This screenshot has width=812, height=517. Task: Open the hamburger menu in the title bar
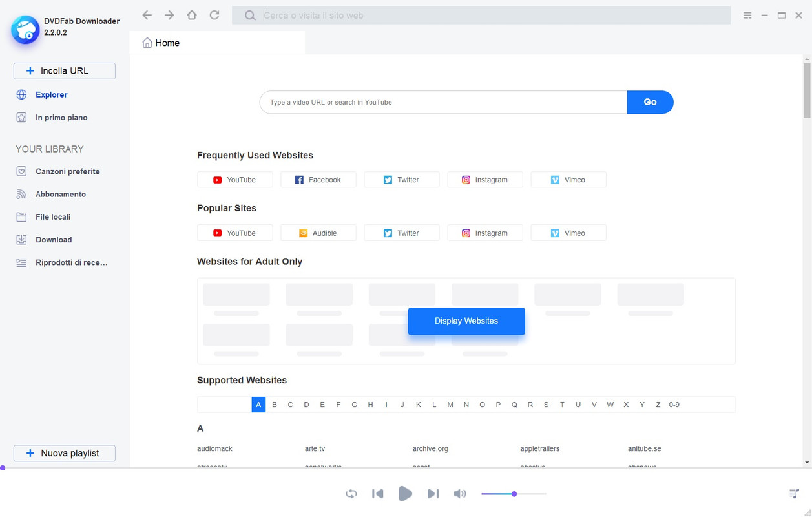(x=747, y=16)
